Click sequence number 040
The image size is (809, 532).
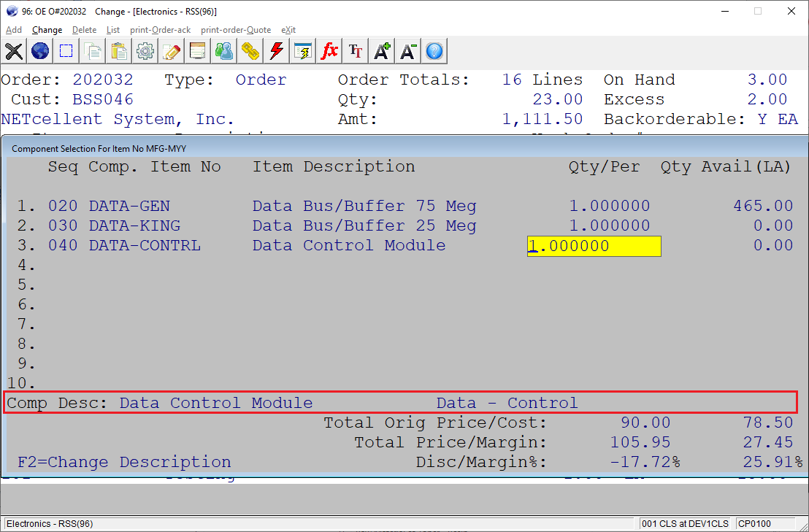[63, 245]
